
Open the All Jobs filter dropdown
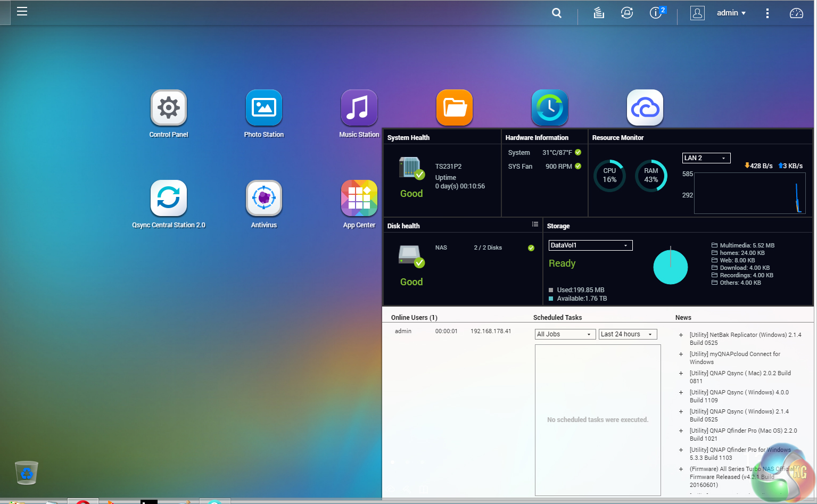point(565,334)
